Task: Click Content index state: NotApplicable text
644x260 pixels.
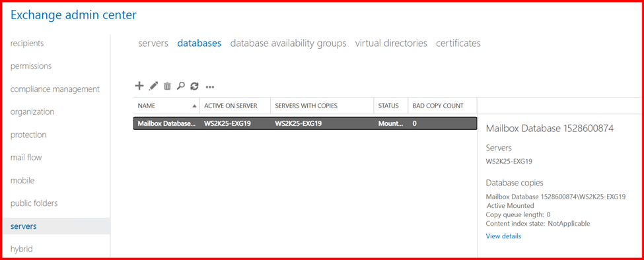Action: click(x=538, y=224)
